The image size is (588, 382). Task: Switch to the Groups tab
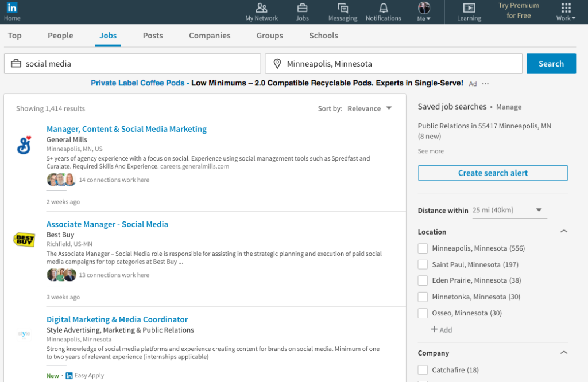[x=270, y=36]
